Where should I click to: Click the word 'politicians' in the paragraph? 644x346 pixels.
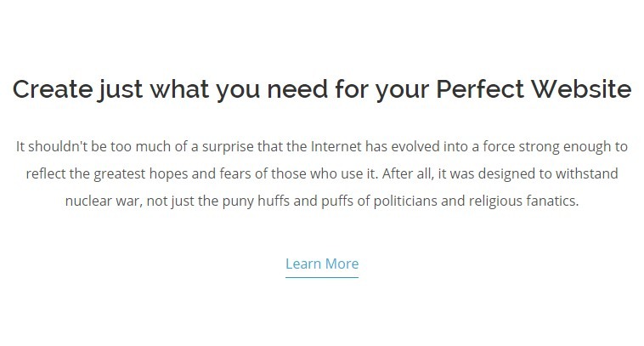(405, 201)
